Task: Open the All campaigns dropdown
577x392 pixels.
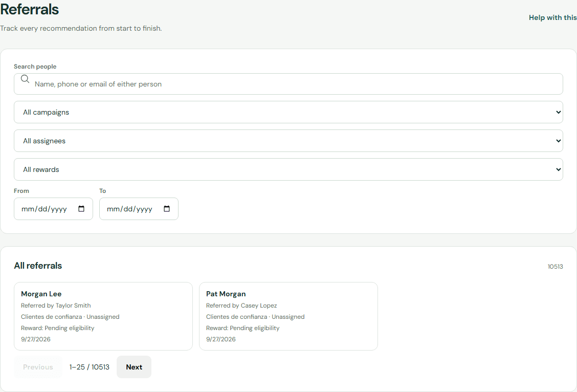Action: pyautogui.click(x=288, y=112)
